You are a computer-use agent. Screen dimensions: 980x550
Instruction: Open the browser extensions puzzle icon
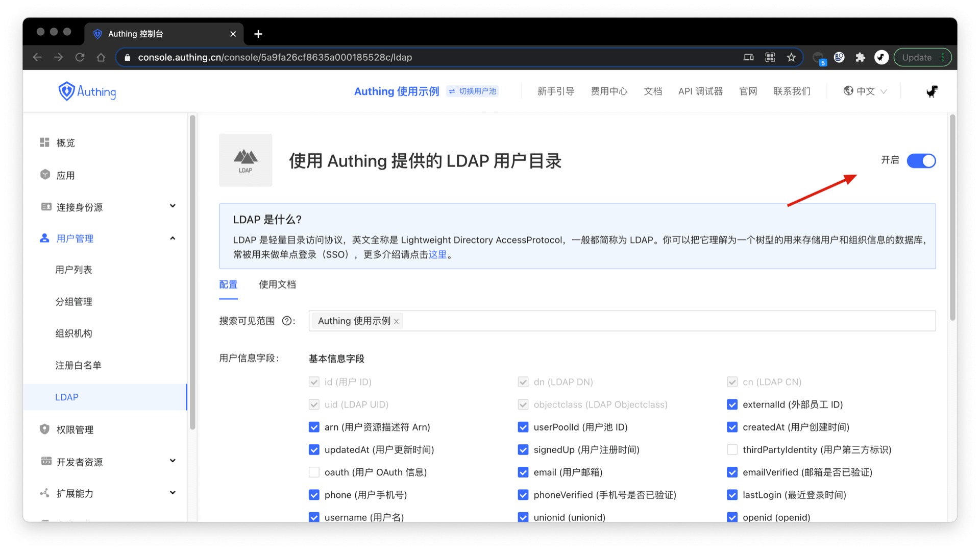[860, 57]
